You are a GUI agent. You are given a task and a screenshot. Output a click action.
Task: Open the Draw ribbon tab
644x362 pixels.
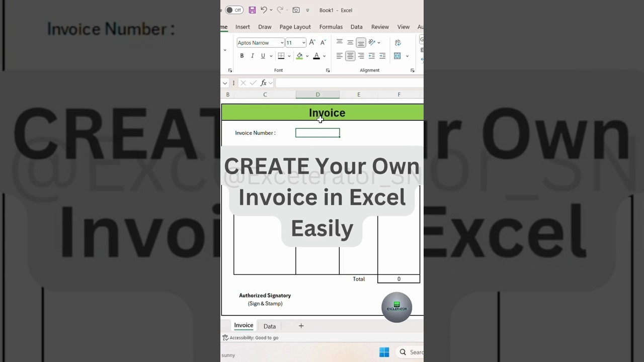coord(265,27)
